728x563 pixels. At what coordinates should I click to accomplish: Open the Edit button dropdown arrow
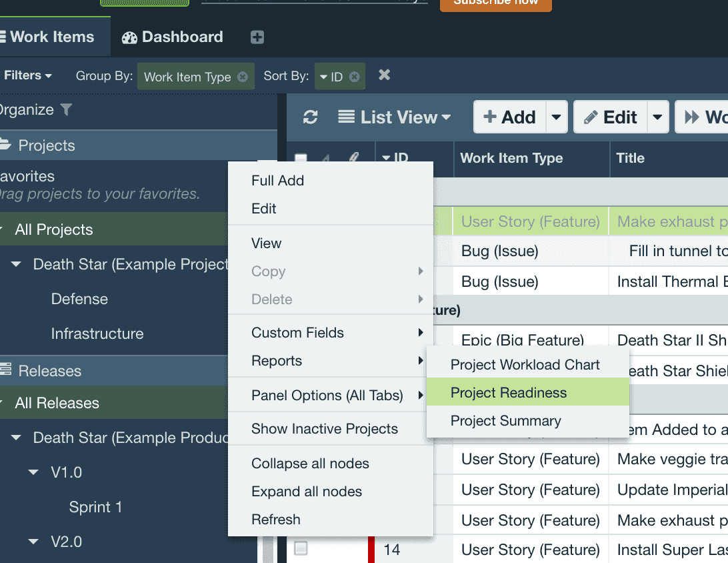[657, 117]
